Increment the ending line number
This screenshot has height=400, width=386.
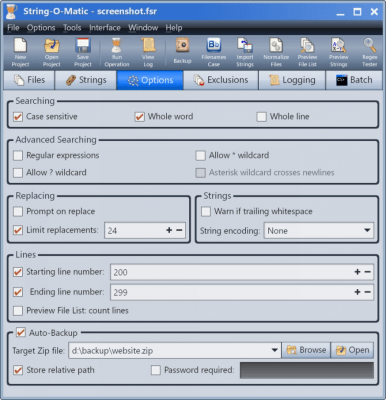pyautogui.click(x=357, y=292)
